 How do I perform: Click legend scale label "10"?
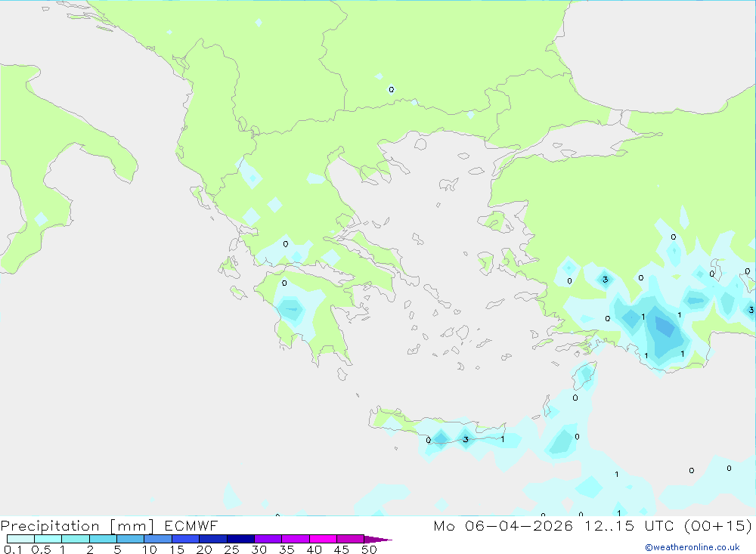pyautogui.click(x=149, y=549)
